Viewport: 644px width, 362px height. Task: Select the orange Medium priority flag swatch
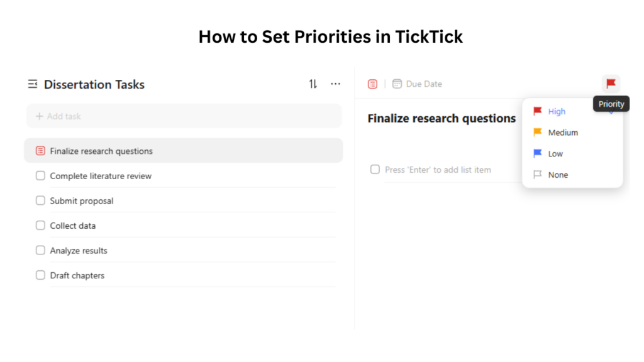pos(538,133)
